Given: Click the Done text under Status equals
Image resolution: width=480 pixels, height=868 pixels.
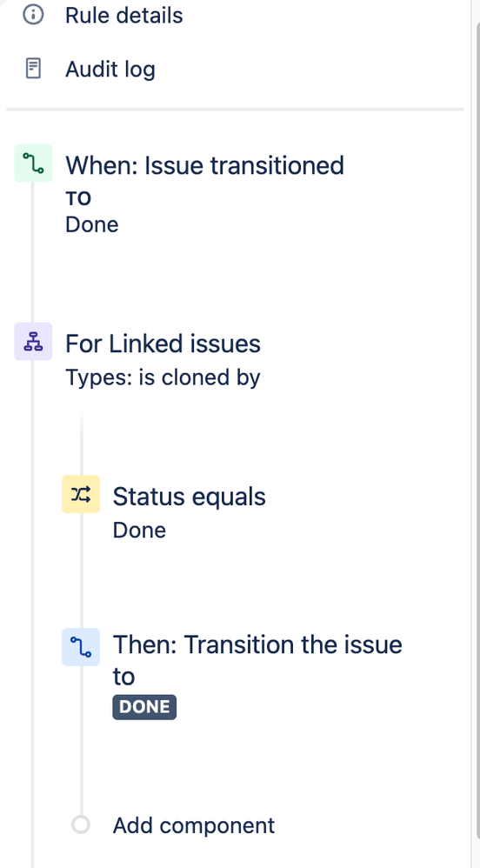Looking at the screenshot, I should pyautogui.click(x=139, y=530).
